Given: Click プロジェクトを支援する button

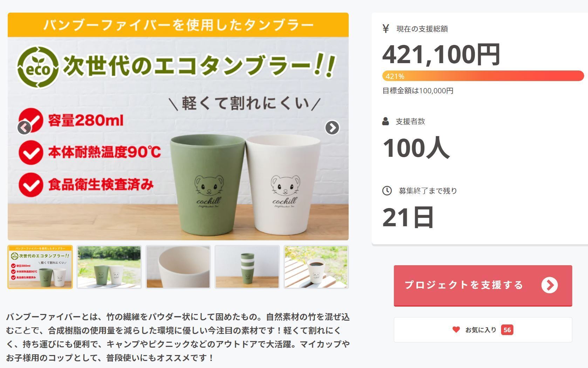Looking at the screenshot, I should pos(483,286).
